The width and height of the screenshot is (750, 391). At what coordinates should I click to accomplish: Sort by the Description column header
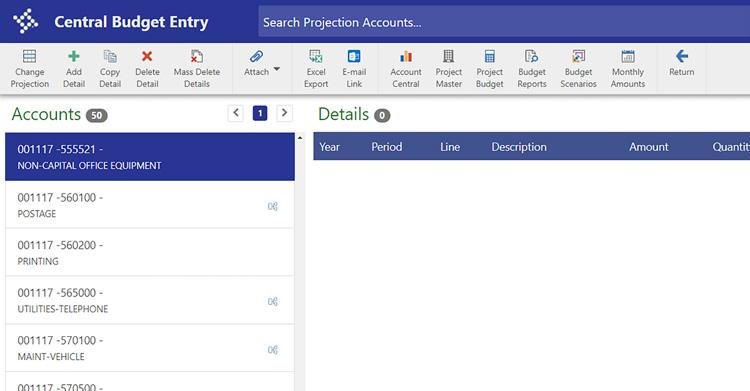coord(519,146)
